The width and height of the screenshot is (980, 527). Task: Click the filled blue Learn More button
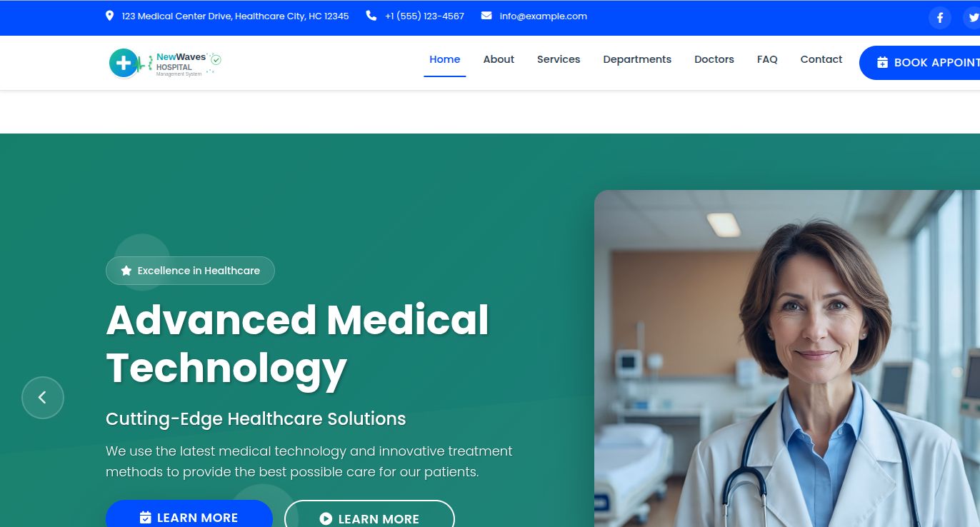[189, 514]
